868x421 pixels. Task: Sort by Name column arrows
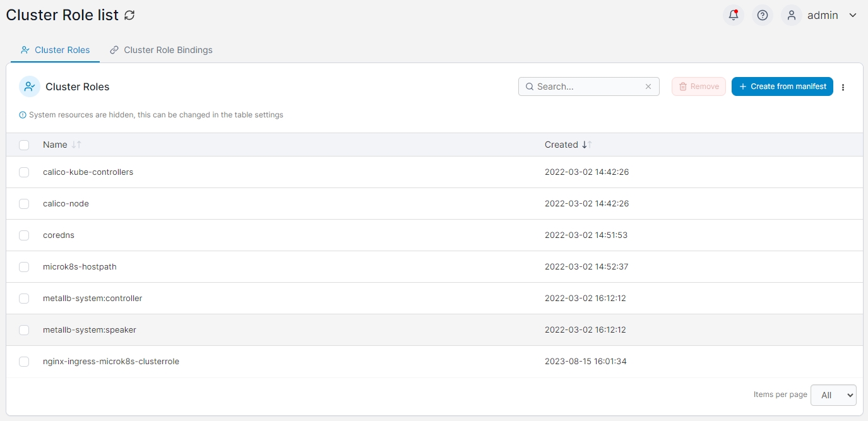(76, 145)
